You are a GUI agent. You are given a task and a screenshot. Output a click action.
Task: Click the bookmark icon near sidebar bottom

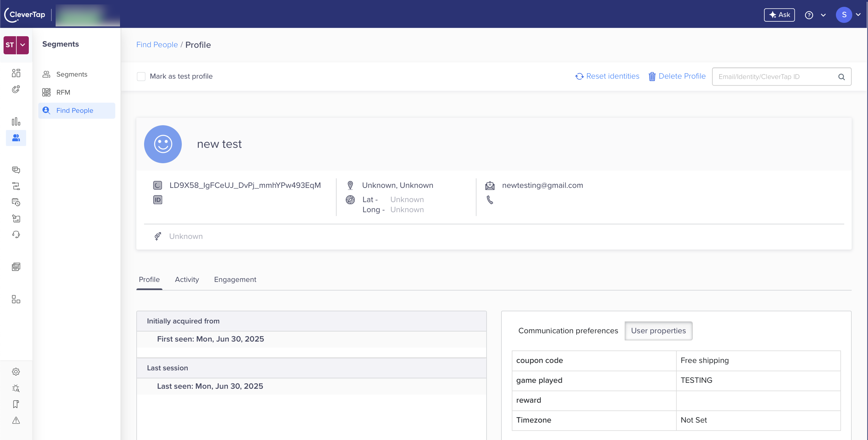16,404
